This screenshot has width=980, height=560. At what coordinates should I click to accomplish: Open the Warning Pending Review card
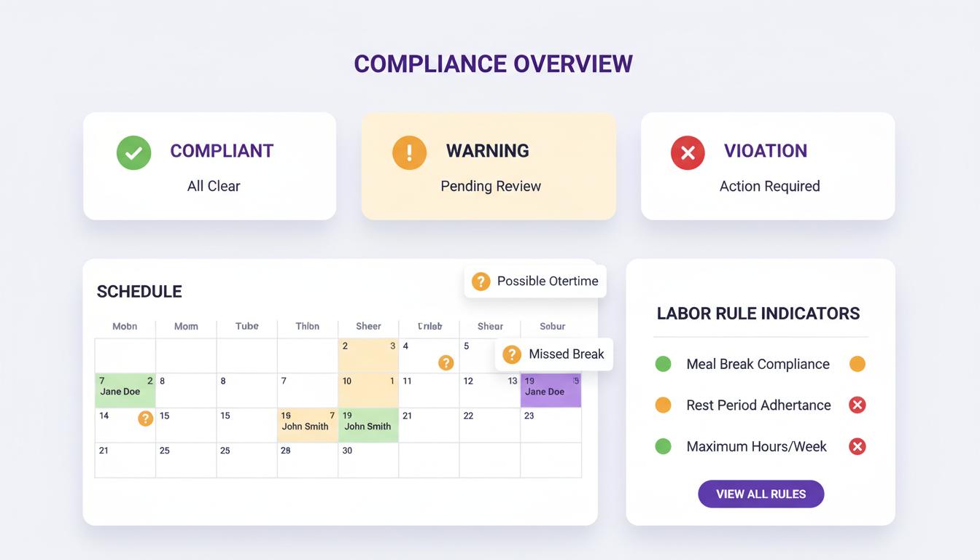click(x=489, y=166)
